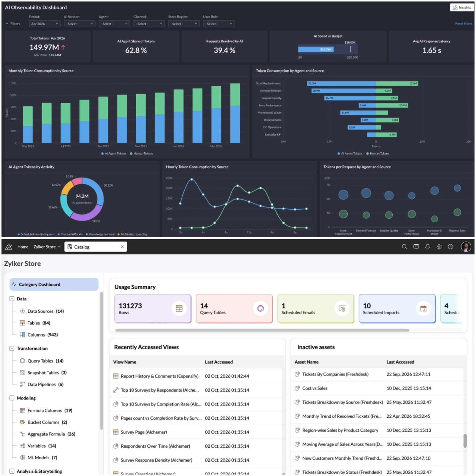Open the Channel select dropdown
Image resolution: width=476 pixels, height=476 pixels.
point(149,24)
